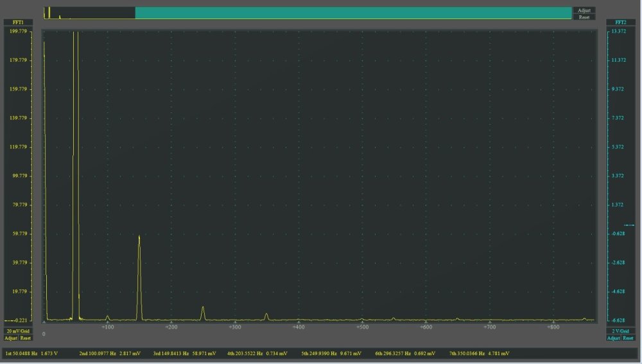The width and height of the screenshot is (642, 364).
Task: Click the 3rd harmonic 149.8413 Hz readout
Action: (x=183, y=354)
